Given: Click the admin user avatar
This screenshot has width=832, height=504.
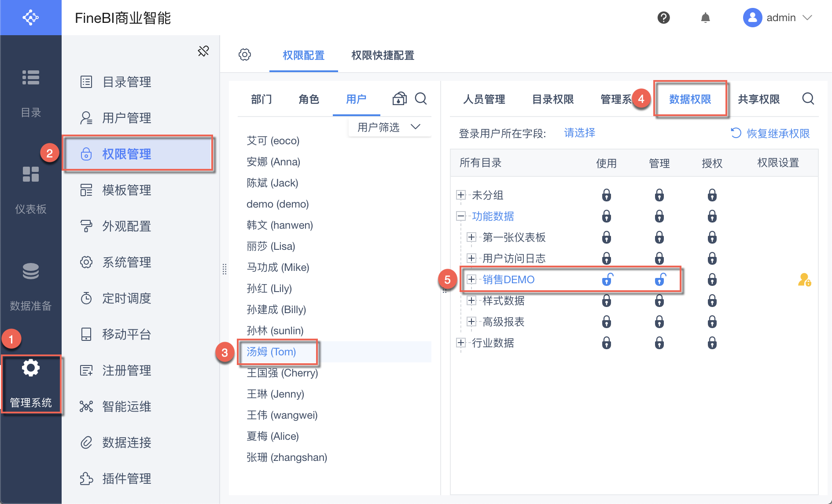Looking at the screenshot, I should tap(752, 18).
